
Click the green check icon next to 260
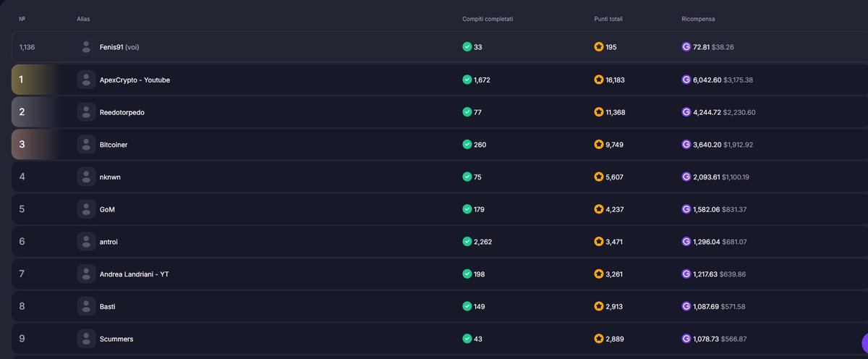pyautogui.click(x=467, y=145)
